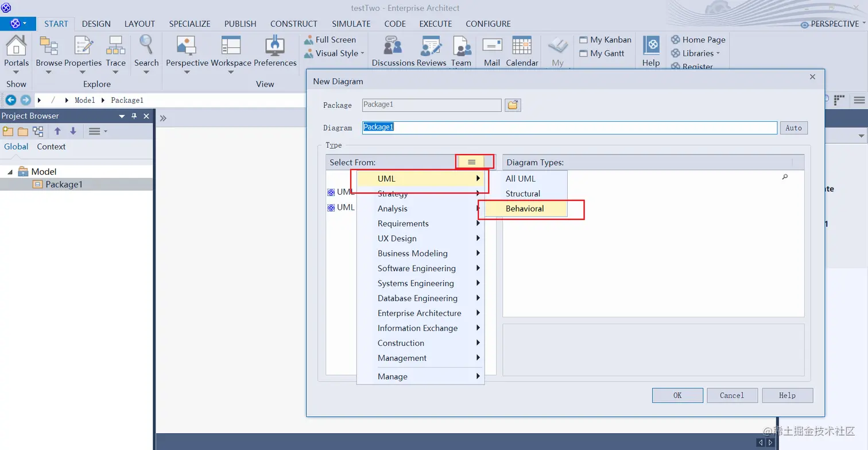The height and width of the screenshot is (450, 868).
Task: Choose Behavioral from the UML submenu
Action: [x=525, y=209]
